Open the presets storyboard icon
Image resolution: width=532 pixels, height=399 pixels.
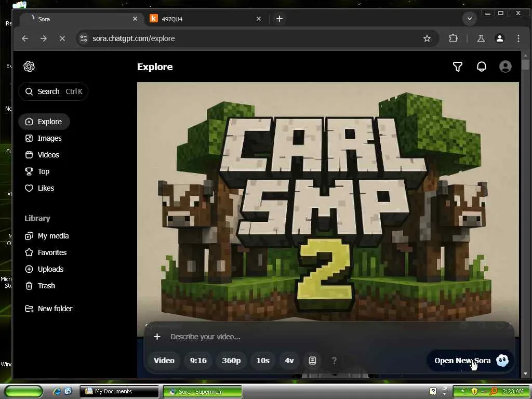click(312, 361)
